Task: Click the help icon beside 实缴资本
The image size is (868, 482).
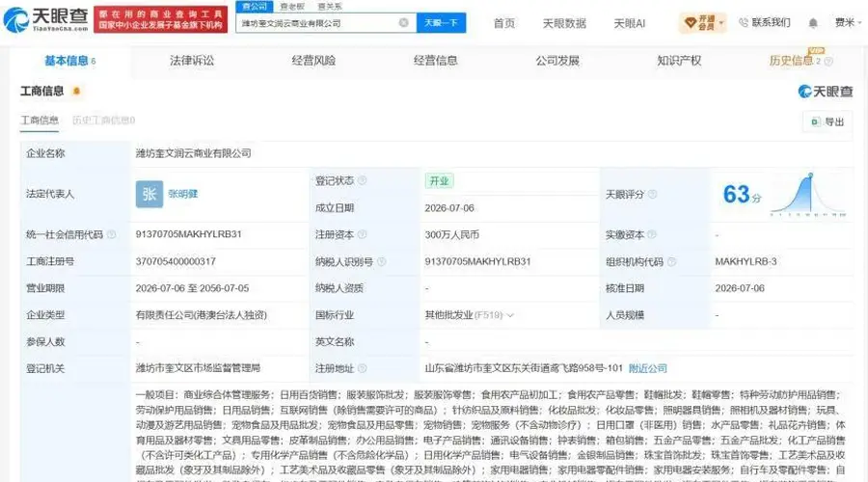Action: (652, 234)
